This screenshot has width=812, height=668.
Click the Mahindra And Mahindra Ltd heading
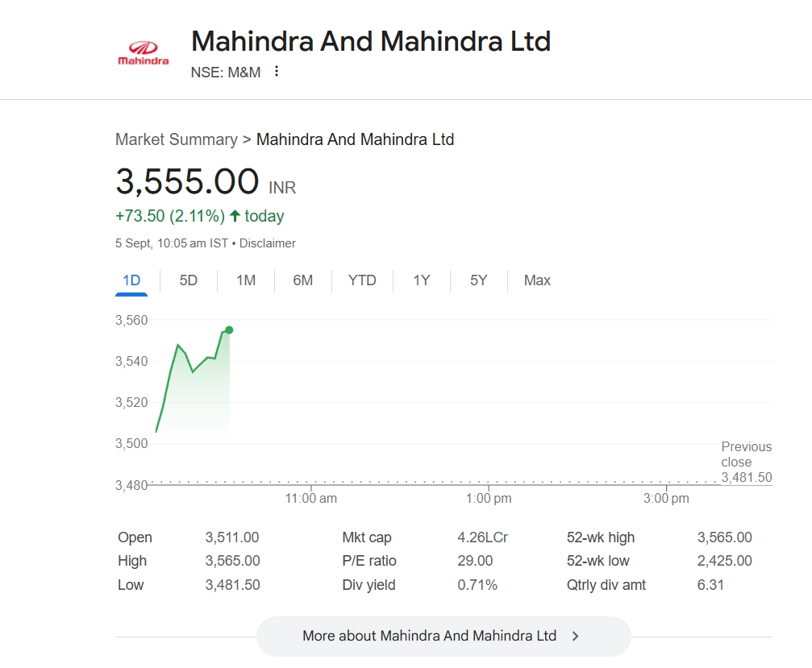(x=370, y=41)
